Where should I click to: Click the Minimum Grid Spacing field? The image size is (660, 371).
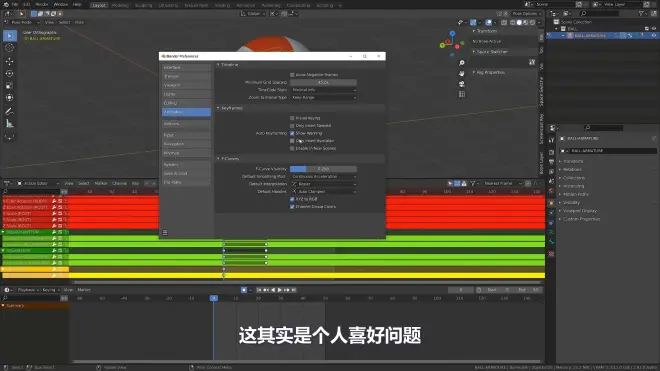pyautogui.click(x=323, y=82)
